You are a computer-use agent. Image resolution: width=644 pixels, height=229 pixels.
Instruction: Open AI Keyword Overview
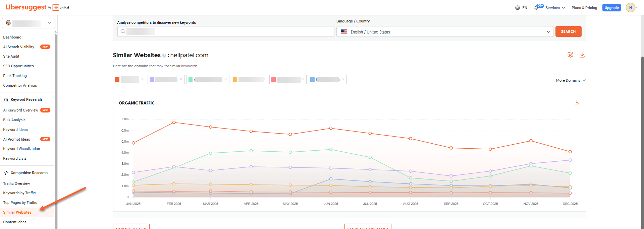[21, 110]
